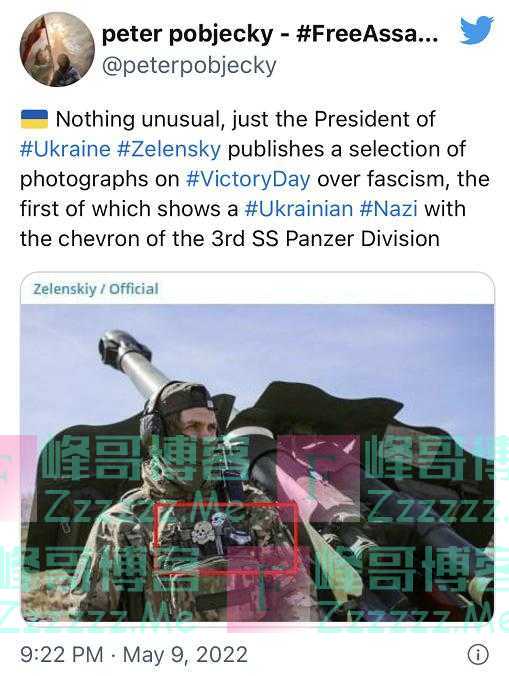The image size is (509, 676).
Task: Open the round profile avatar picture
Action: tap(57, 49)
